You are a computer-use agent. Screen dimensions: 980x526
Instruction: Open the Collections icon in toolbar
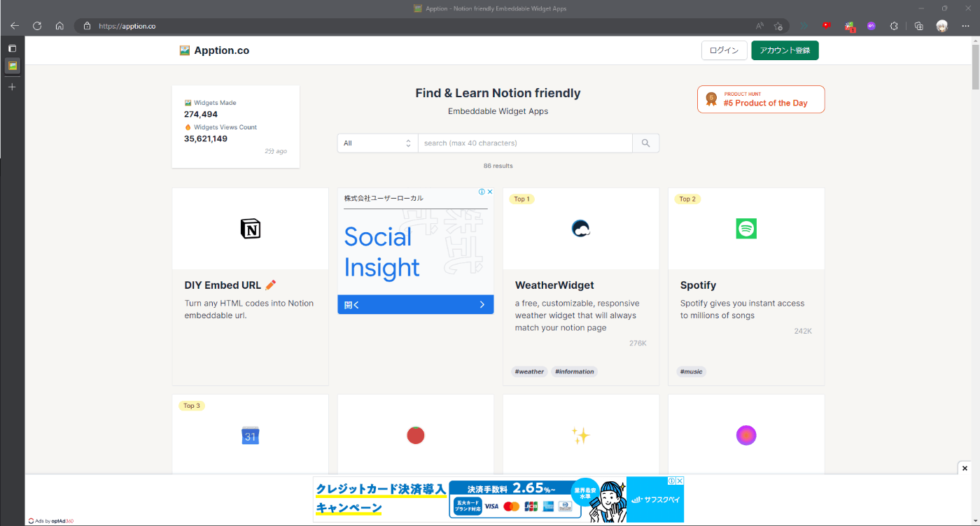click(x=920, y=26)
